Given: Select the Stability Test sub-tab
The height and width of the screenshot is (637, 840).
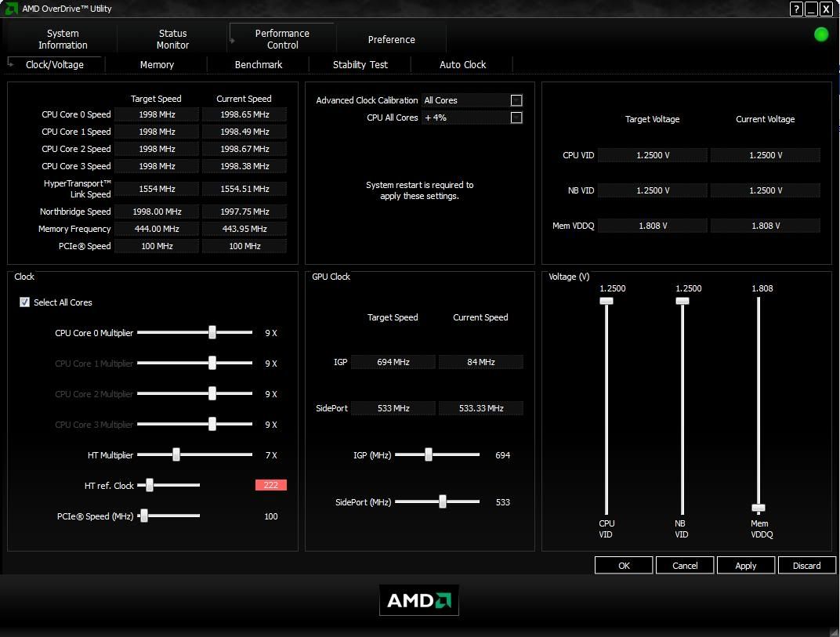Looking at the screenshot, I should tap(360, 65).
